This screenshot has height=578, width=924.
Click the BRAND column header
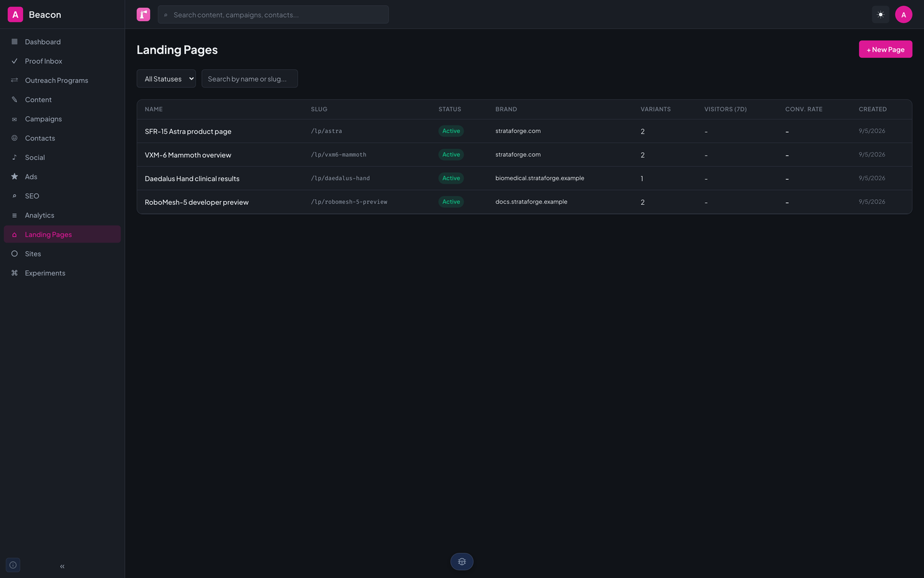pos(506,109)
